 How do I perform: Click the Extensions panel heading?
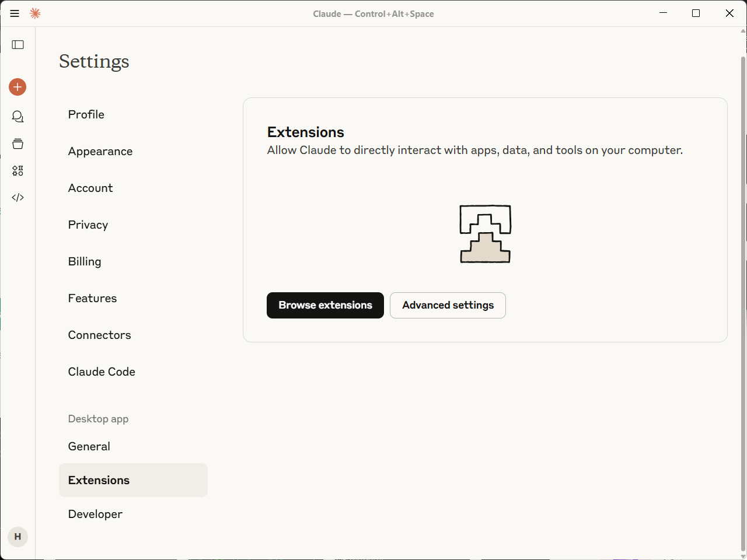[x=306, y=132]
